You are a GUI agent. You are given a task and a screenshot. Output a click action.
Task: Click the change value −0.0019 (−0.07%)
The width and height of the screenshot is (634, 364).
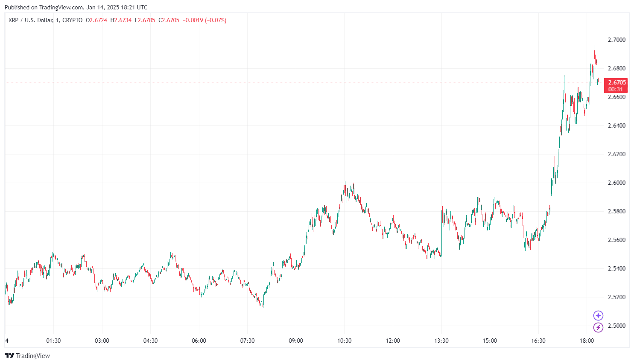(205, 20)
